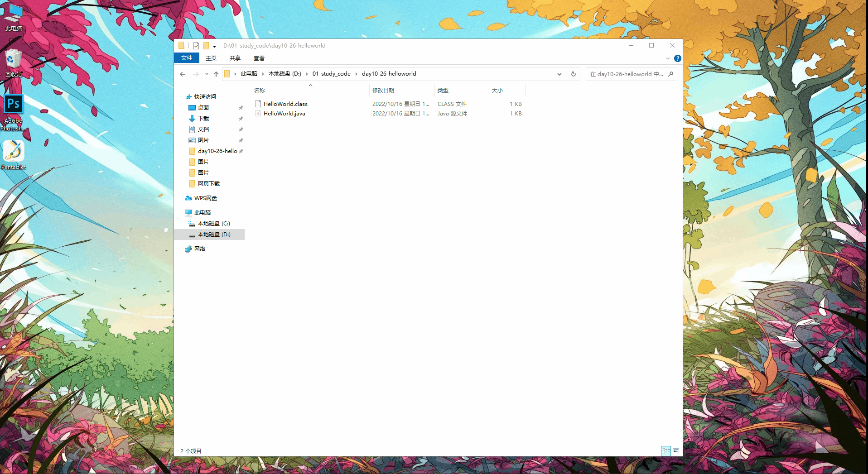Click 下载 down-arrow icon in sidebar
This screenshot has height=474, width=868.
(x=192, y=119)
